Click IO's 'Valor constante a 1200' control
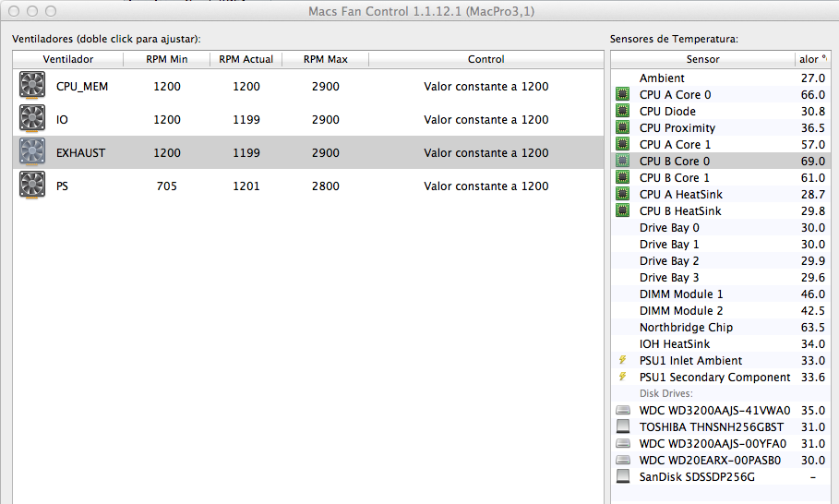Image resolution: width=839 pixels, height=504 pixels. pyautogui.click(x=485, y=119)
